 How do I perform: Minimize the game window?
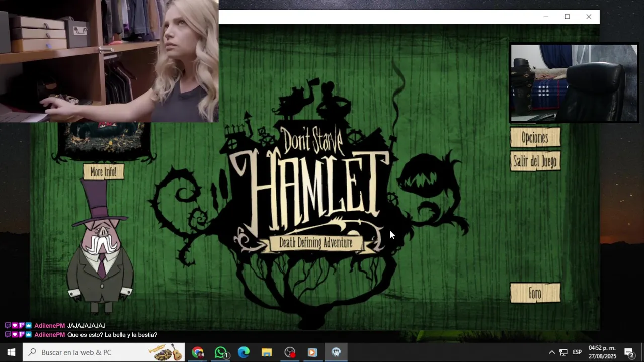545,17
